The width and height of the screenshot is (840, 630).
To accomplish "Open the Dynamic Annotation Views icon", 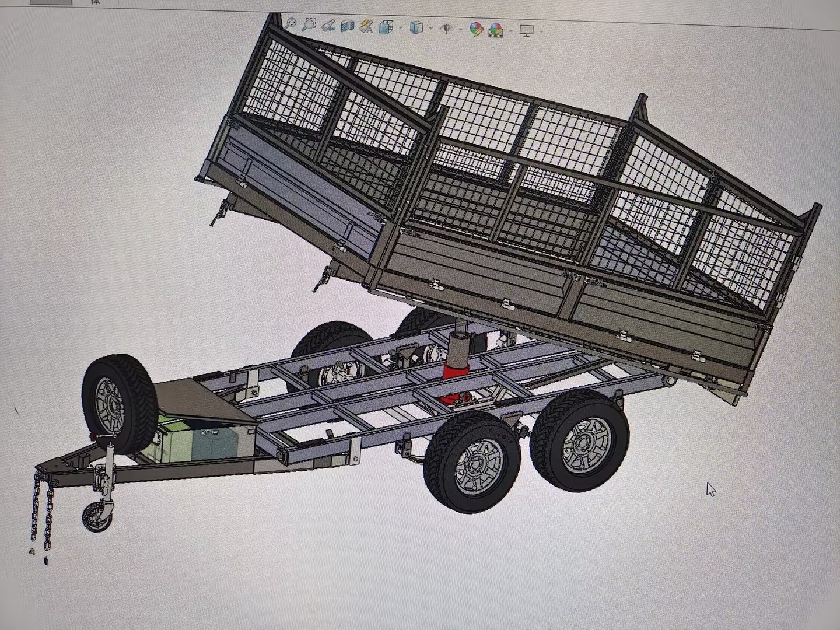I will [366, 26].
